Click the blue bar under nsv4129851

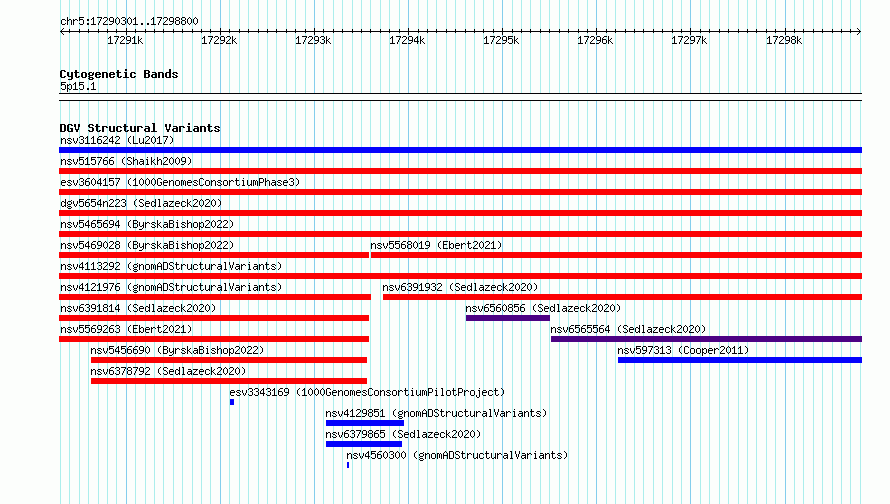coord(365,423)
